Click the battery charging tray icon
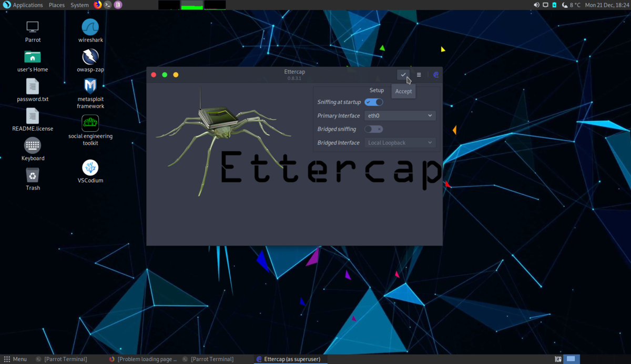Screen dimensions: 631x364 tap(554, 5)
